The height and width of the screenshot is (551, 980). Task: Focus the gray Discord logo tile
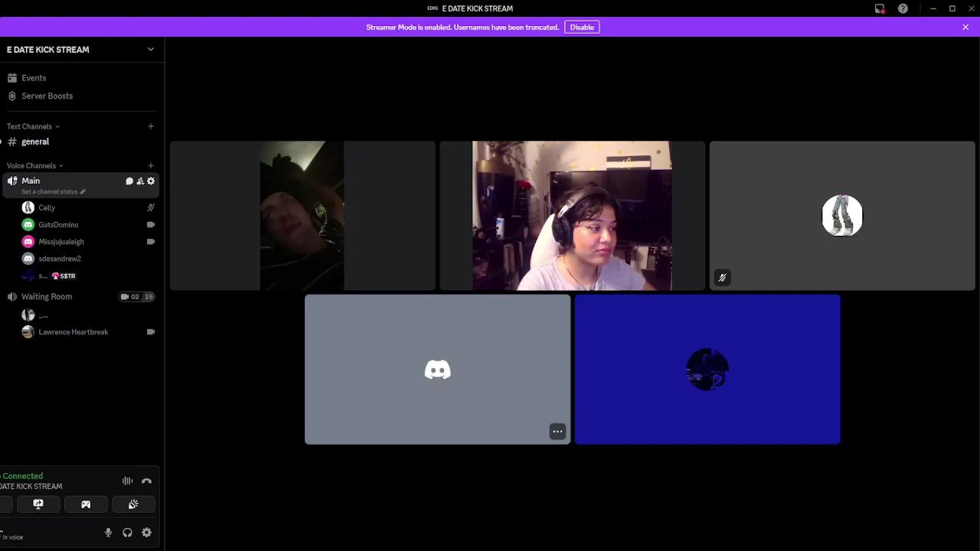(437, 370)
